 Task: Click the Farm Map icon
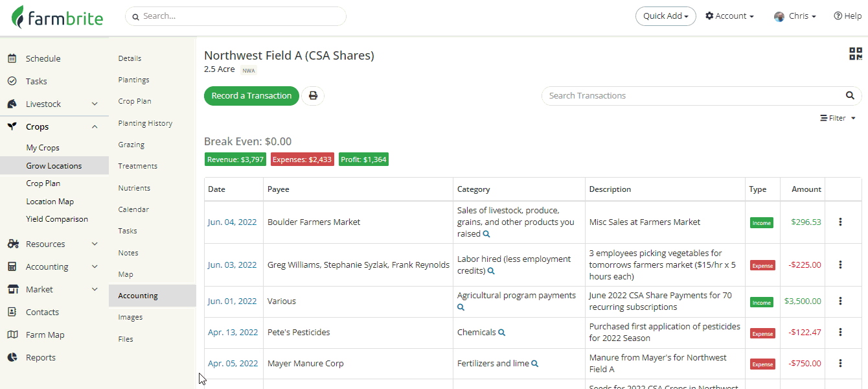[12, 335]
